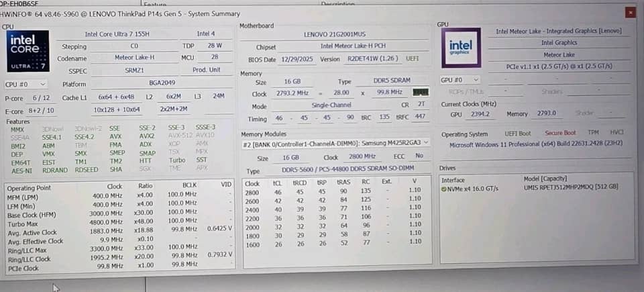Click the AES-NI feature flag
The height and width of the screenshot is (292, 644).
pyautogui.click(x=20, y=171)
